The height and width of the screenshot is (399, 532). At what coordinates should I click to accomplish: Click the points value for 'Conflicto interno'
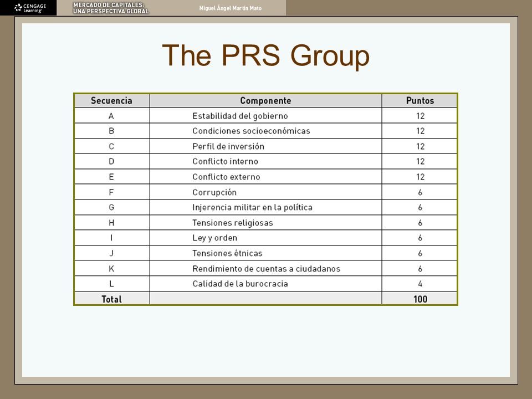421,161
